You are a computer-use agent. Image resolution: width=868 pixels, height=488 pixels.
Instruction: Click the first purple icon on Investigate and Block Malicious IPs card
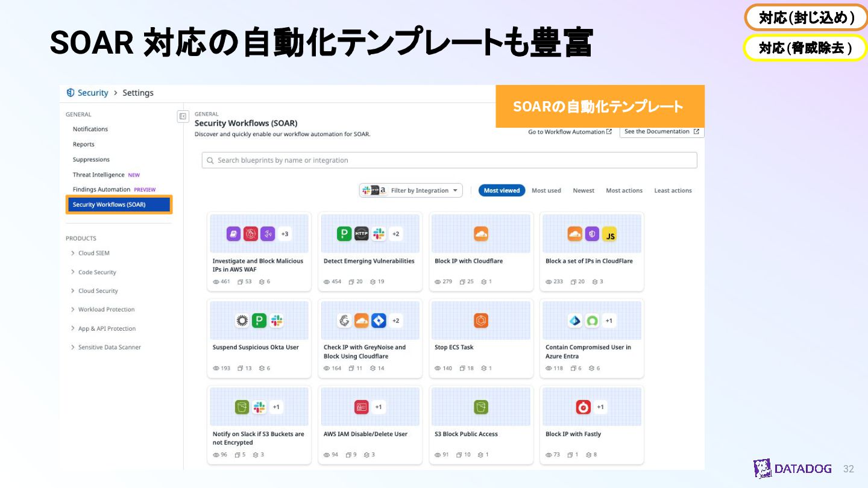[x=234, y=234]
